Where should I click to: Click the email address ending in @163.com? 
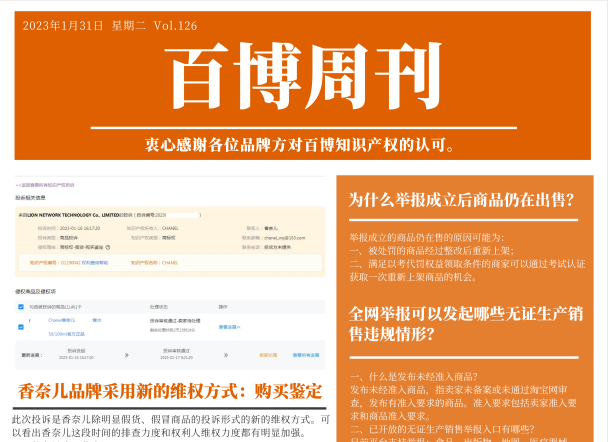click(285, 238)
